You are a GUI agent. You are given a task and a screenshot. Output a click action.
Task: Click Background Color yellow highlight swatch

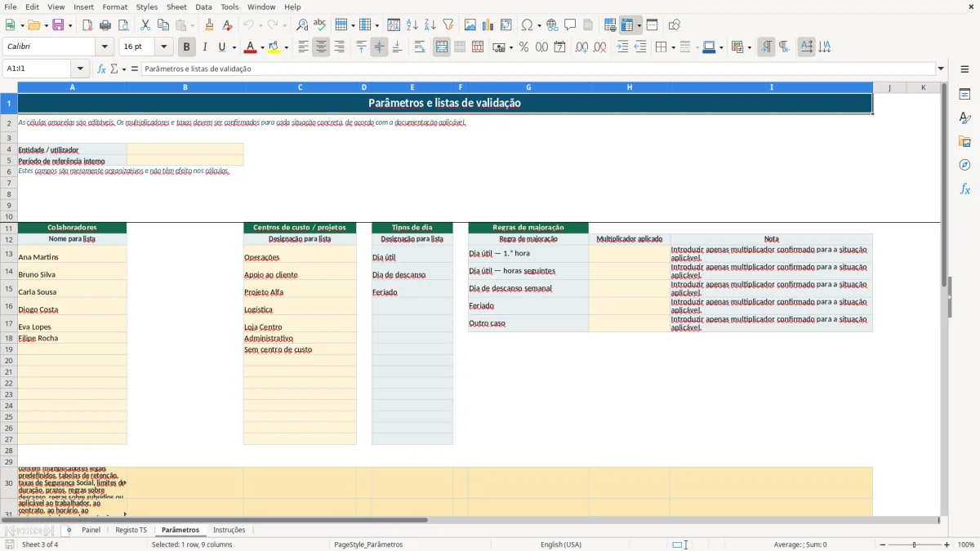(x=274, y=47)
